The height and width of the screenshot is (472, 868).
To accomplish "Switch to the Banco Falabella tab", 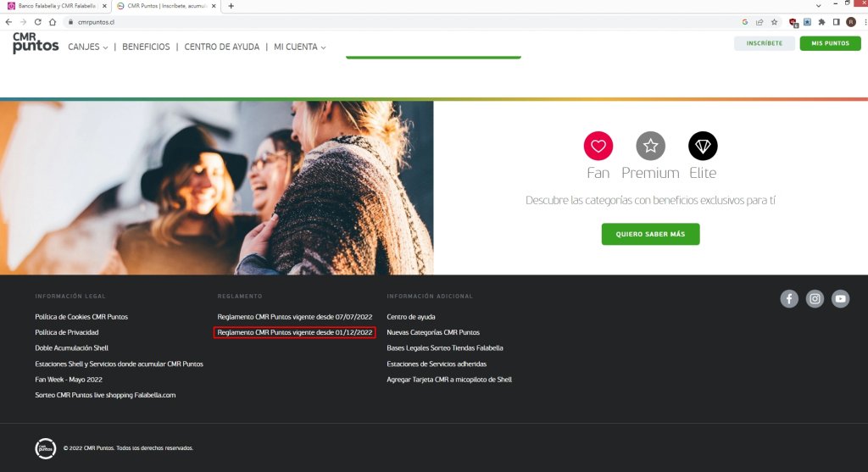I will [x=56, y=6].
